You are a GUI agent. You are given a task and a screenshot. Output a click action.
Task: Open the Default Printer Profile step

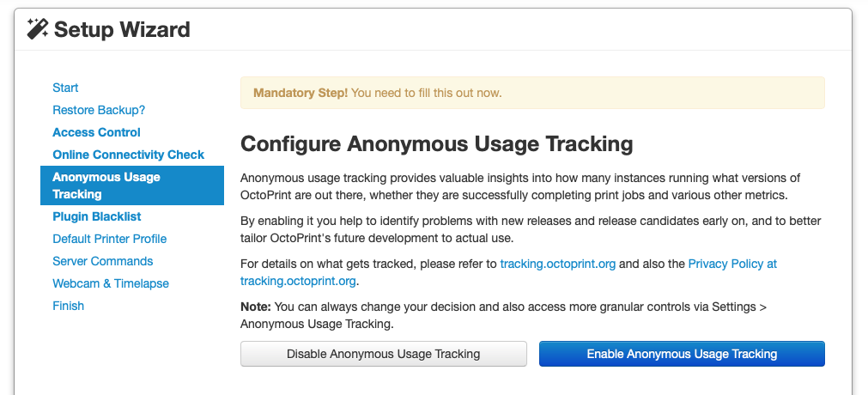point(109,239)
